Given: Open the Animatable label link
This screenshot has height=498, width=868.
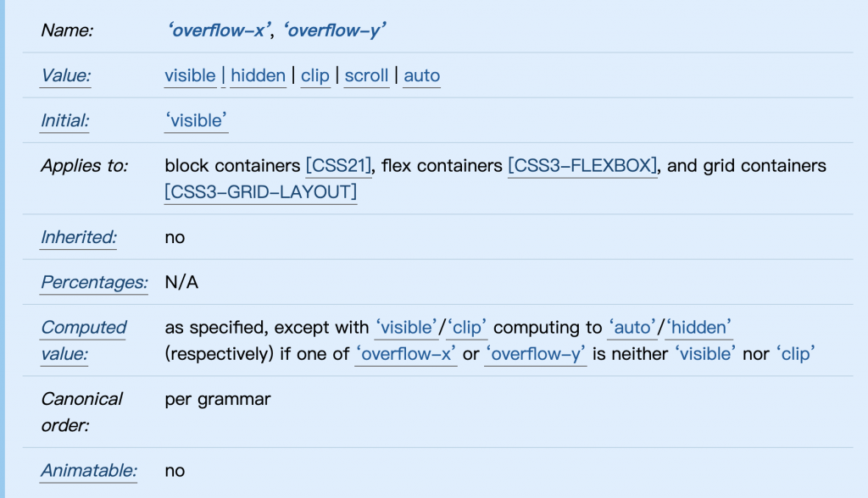Looking at the screenshot, I should [88, 471].
